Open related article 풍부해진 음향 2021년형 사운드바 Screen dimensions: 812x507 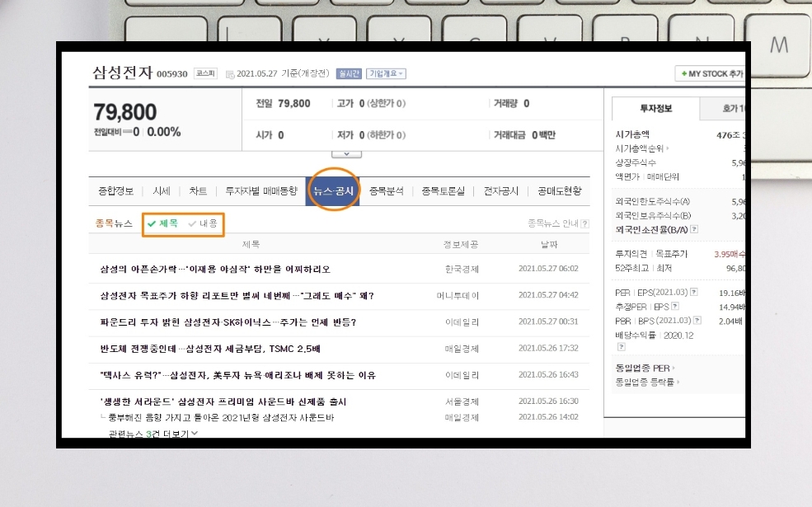tap(221, 417)
